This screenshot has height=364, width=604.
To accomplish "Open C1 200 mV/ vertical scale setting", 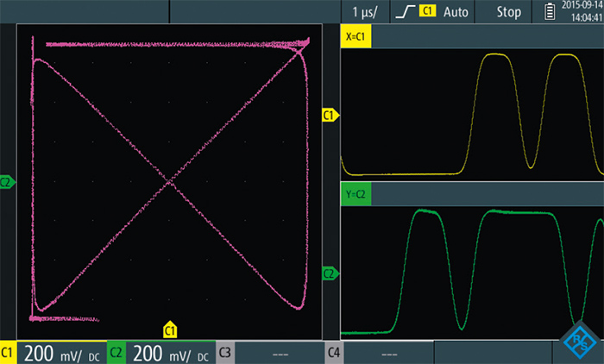I will tap(61, 353).
